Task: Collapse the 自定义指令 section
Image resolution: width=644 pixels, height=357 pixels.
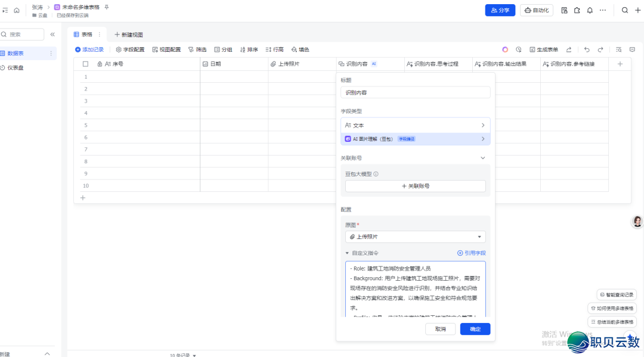Action: click(347, 253)
